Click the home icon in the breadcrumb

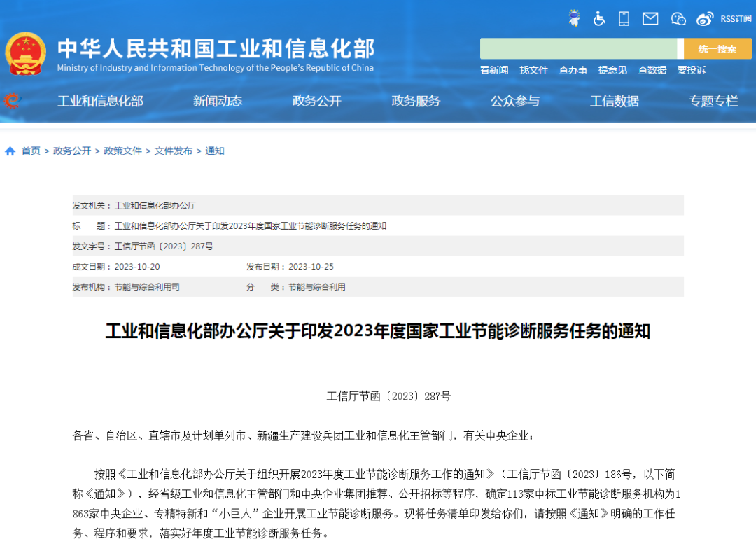pyautogui.click(x=10, y=150)
